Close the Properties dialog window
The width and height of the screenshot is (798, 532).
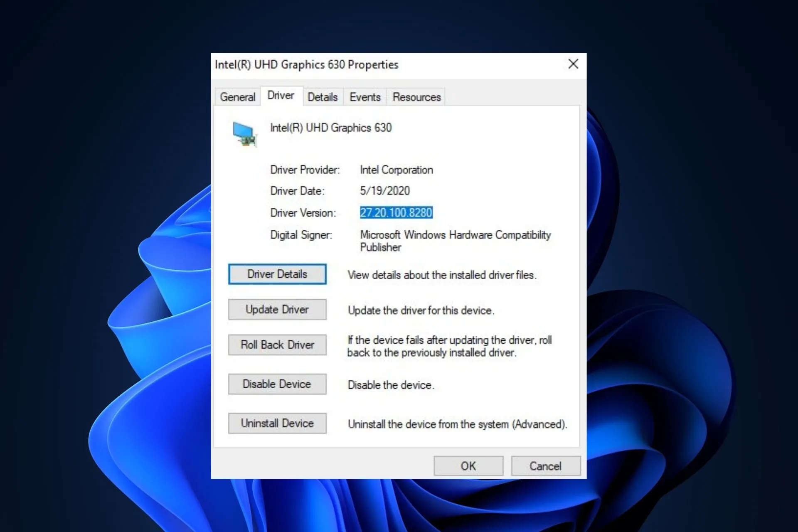(x=573, y=64)
